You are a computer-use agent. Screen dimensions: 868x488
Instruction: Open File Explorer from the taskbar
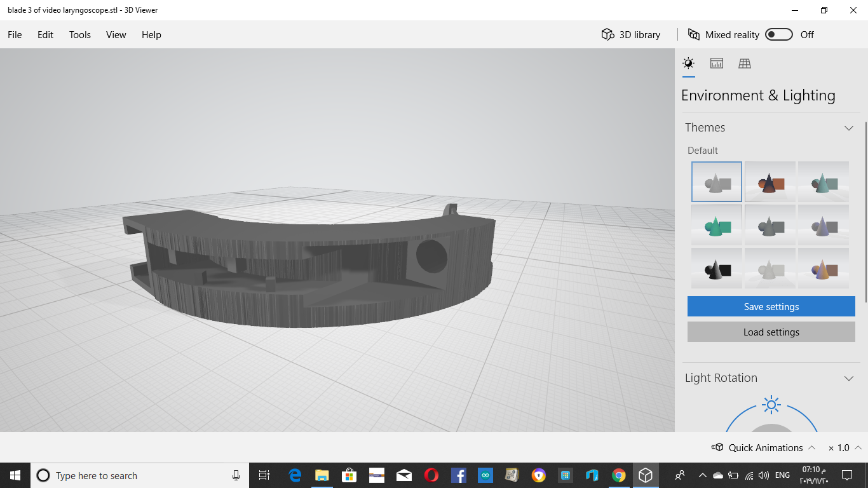point(322,475)
